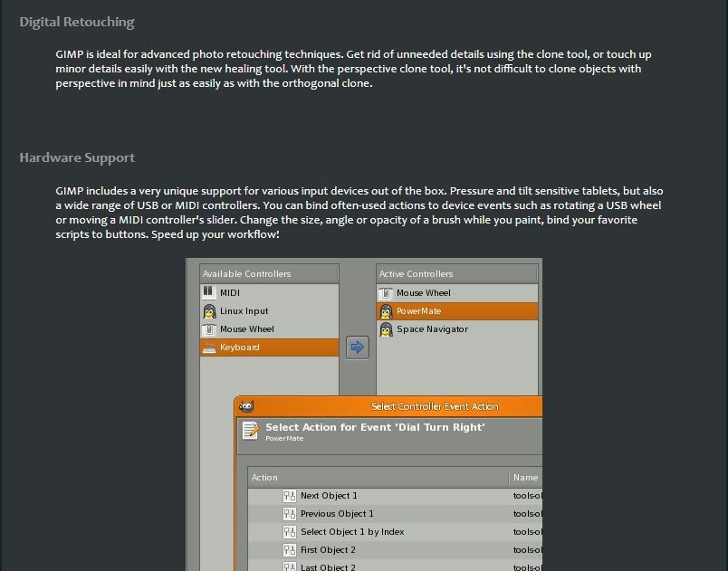Click the Linux Input penguin icon

pos(209,310)
